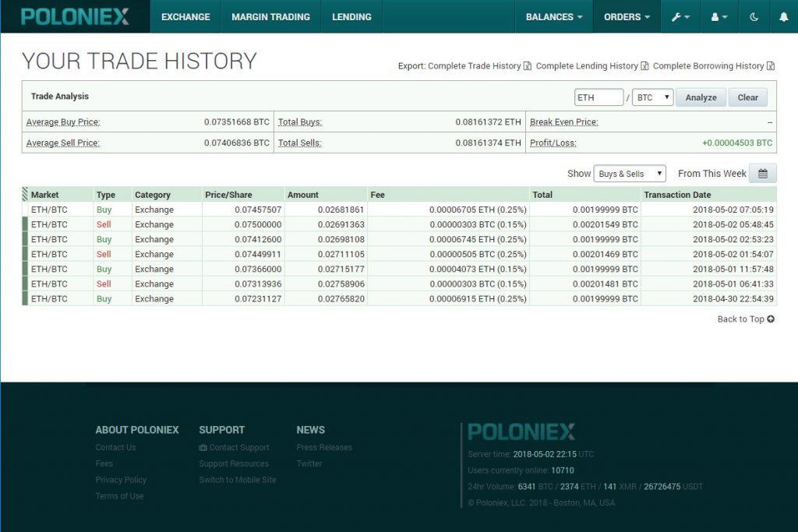The width and height of the screenshot is (798, 532).
Task: Click From This Week date label
Action: pos(712,174)
